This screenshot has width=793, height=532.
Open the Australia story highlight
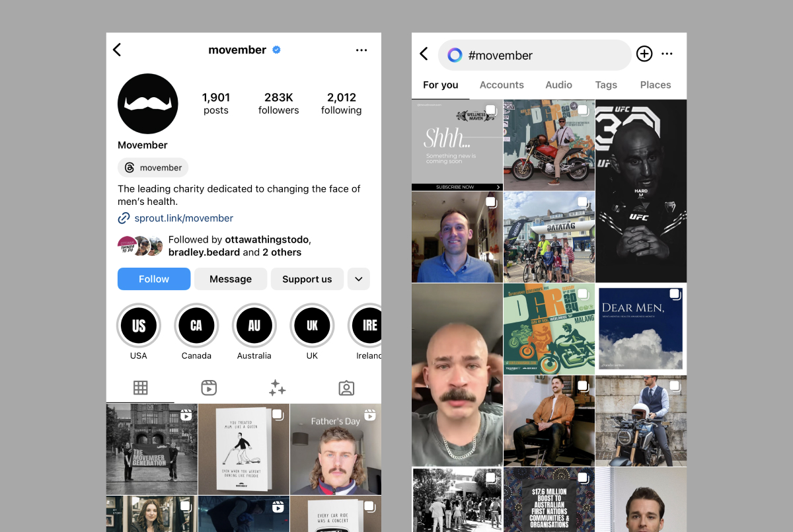click(254, 325)
